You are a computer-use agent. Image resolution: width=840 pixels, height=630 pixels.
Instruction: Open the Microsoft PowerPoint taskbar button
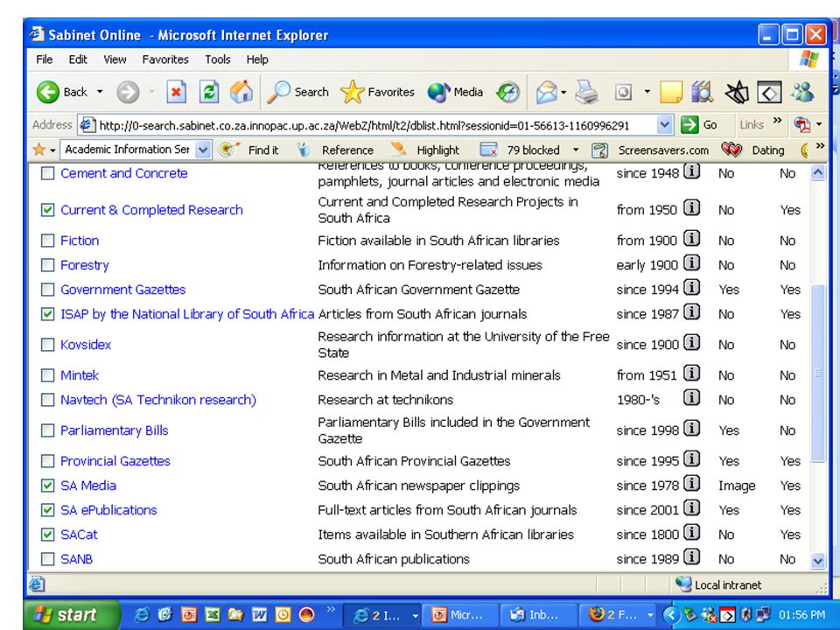coord(461,615)
